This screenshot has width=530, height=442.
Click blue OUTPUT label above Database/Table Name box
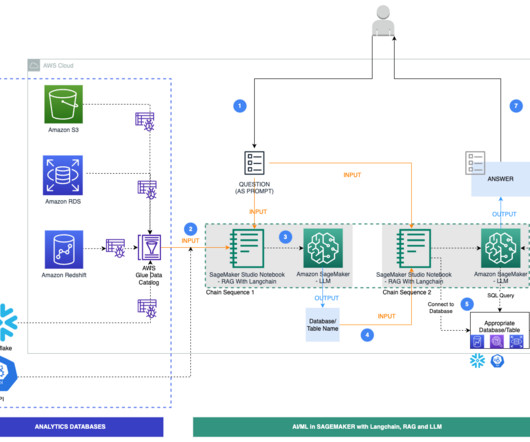tap(327, 298)
